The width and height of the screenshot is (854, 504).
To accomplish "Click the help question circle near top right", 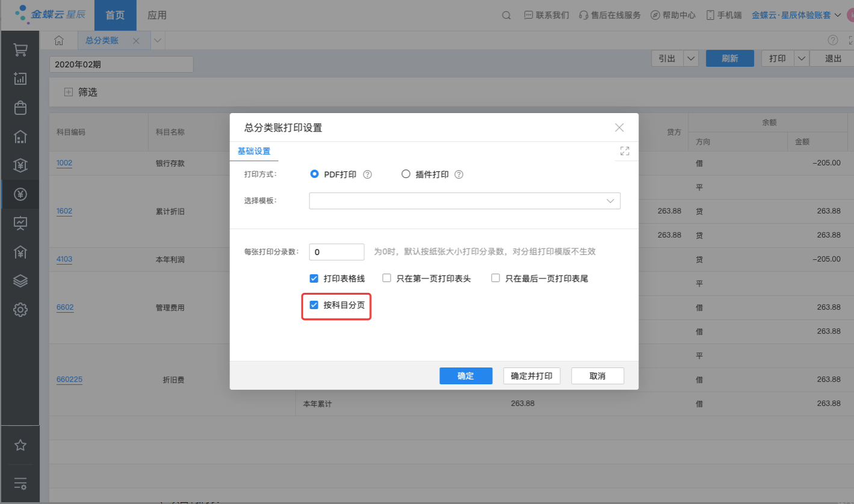I will 833,40.
